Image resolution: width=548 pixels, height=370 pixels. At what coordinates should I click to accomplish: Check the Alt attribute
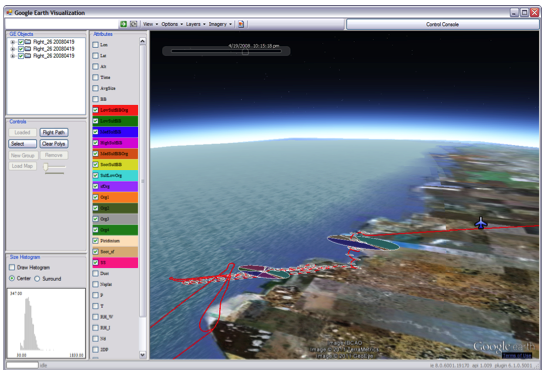95,66
